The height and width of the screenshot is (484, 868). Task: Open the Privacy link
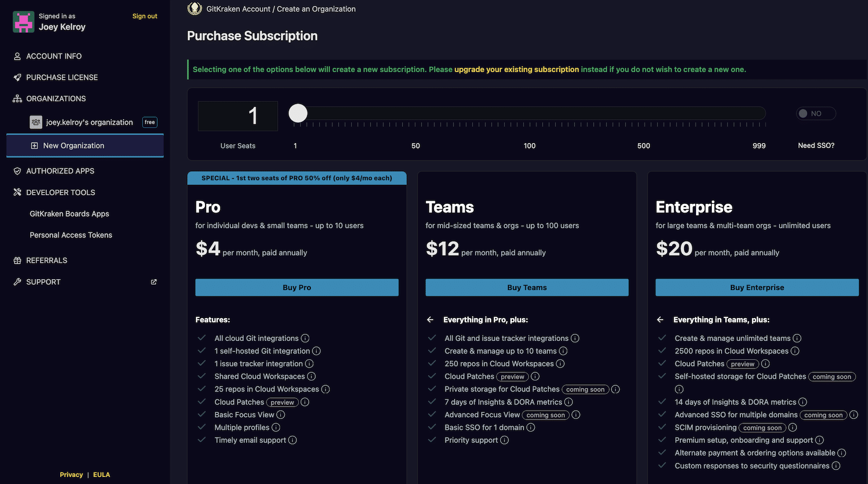click(x=72, y=475)
